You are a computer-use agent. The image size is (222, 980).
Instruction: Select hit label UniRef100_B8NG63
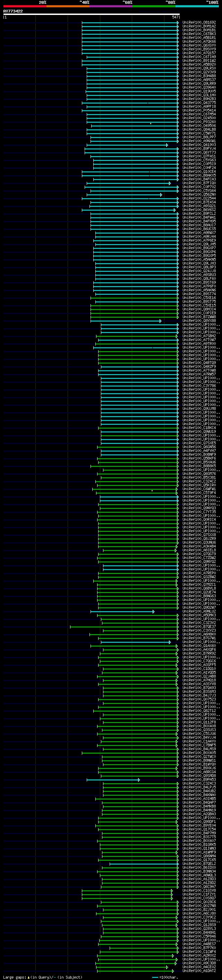coord(199,596)
